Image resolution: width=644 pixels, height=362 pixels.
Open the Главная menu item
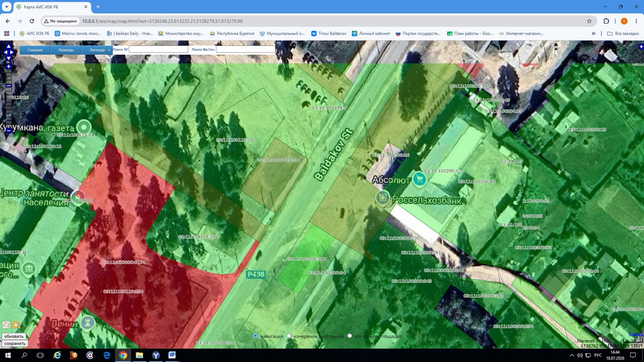pos(35,50)
